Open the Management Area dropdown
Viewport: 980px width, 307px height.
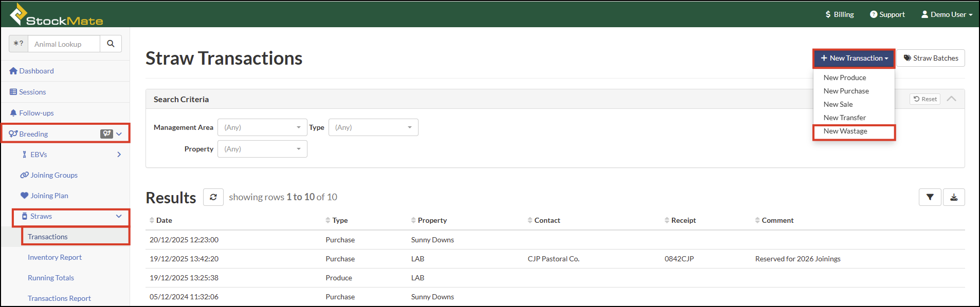(262, 127)
